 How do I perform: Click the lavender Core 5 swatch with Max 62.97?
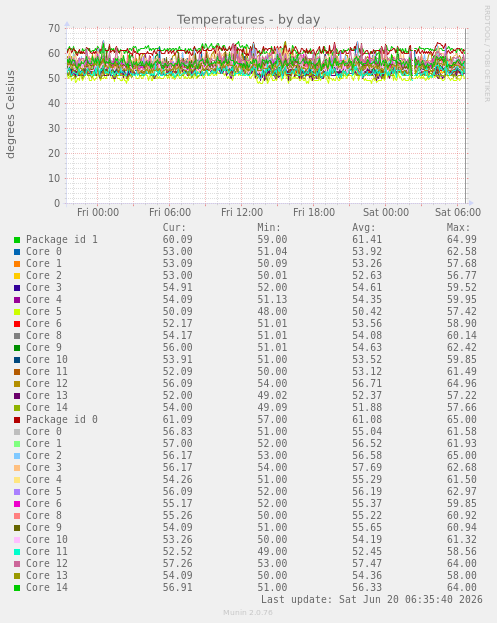[x=17, y=492]
